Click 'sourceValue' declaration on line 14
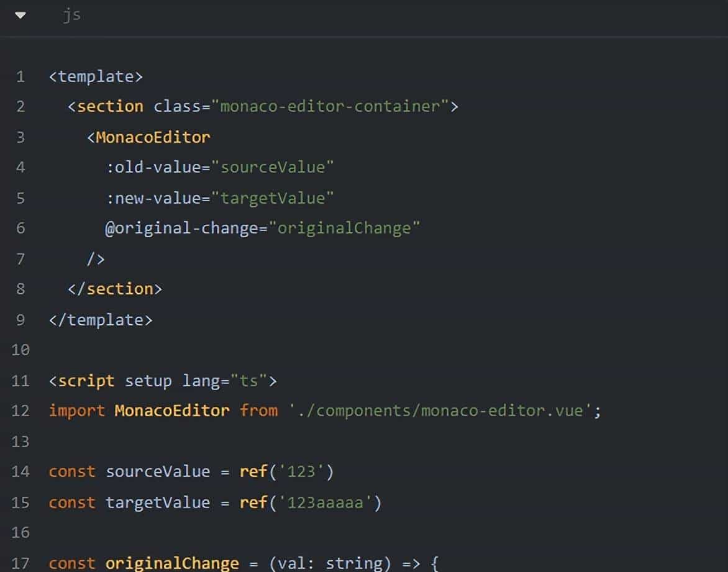The image size is (728, 572). click(x=158, y=472)
